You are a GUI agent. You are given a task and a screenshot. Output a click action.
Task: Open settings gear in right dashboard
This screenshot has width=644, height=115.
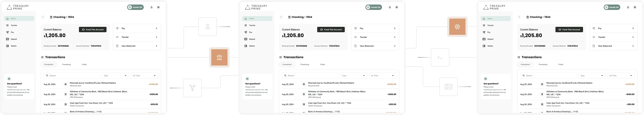click(x=635, y=7)
